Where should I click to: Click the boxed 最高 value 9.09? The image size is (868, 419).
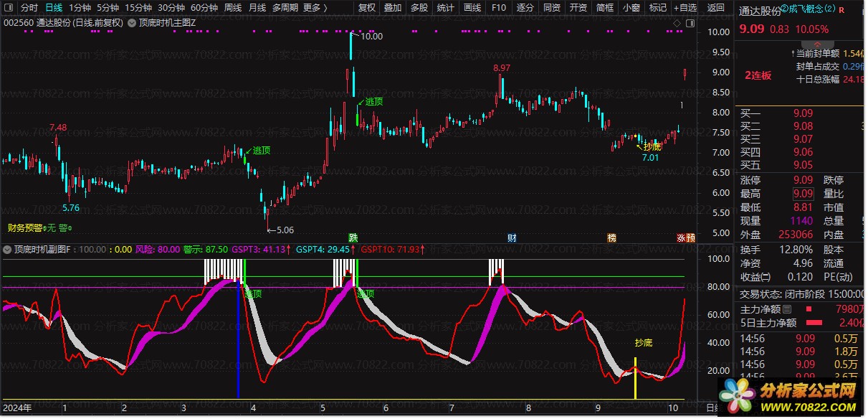click(x=803, y=194)
